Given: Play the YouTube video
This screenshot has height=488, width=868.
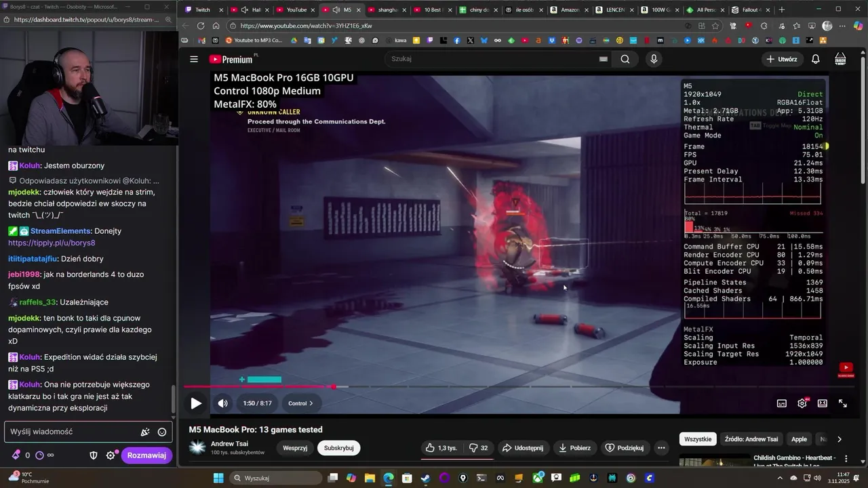Looking at the screenshot, I should coord(196,403).
